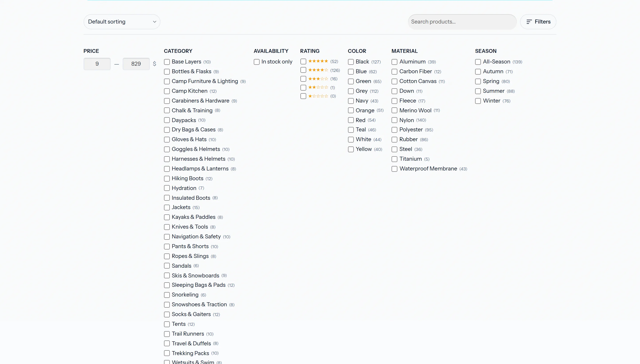Viewport: 640px width, 364px height.
Task: Check the Autumn season filter
Action: [478, 71]
